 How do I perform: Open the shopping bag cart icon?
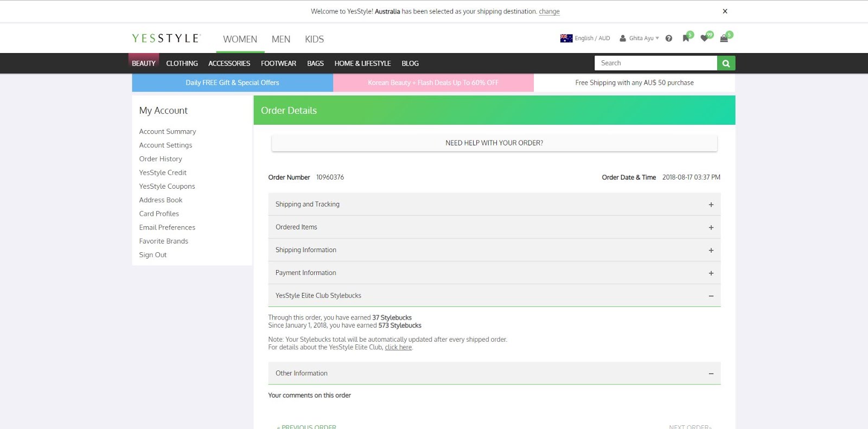(x=724, y=38)
